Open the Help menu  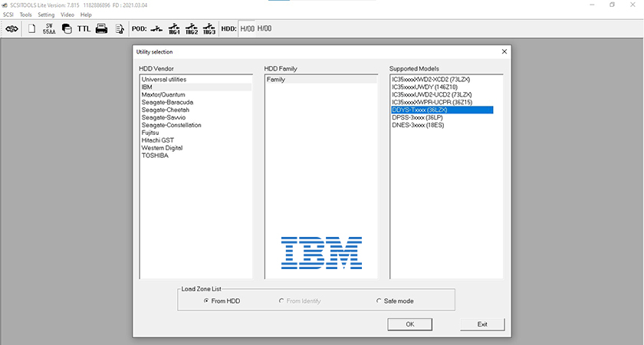[x=86, y=15]
